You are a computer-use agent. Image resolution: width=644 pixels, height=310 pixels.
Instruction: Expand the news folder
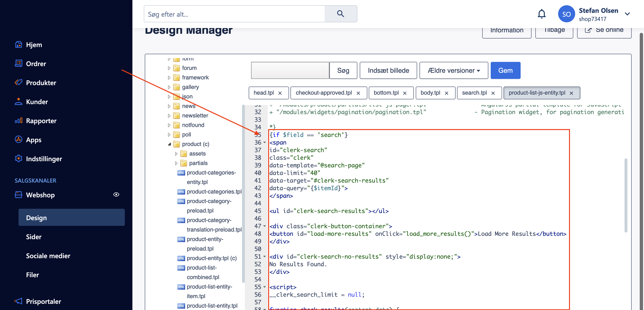point(169,106)
